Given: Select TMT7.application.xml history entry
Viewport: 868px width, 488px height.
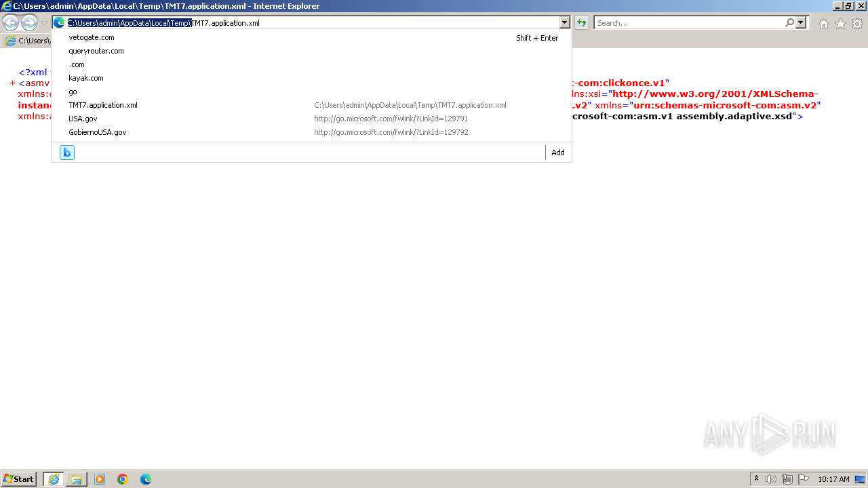Looking at the screenshot, I should tap(311, 105).
